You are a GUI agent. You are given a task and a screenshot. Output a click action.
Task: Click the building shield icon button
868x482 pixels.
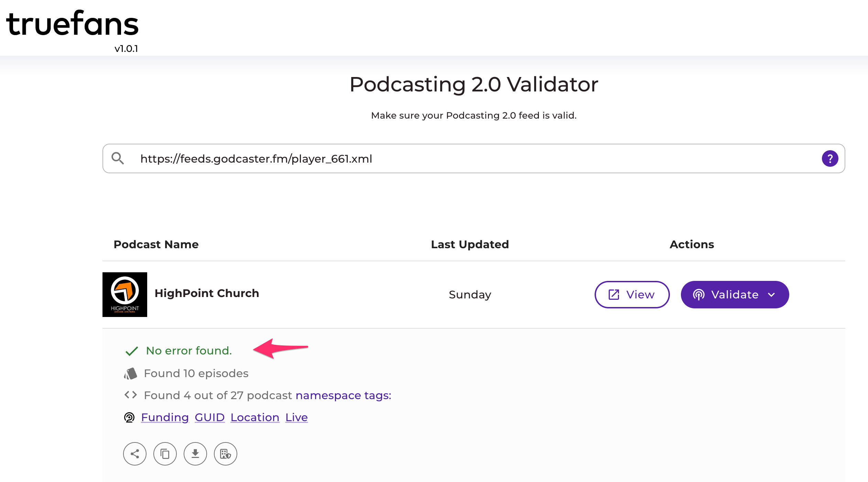226,454
